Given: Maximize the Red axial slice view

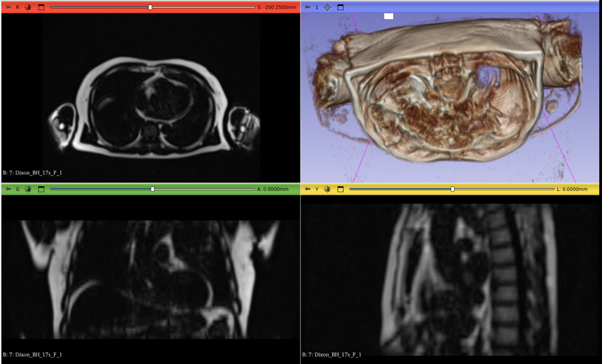Looking at the screenshot, I should [x=41, y=7].
